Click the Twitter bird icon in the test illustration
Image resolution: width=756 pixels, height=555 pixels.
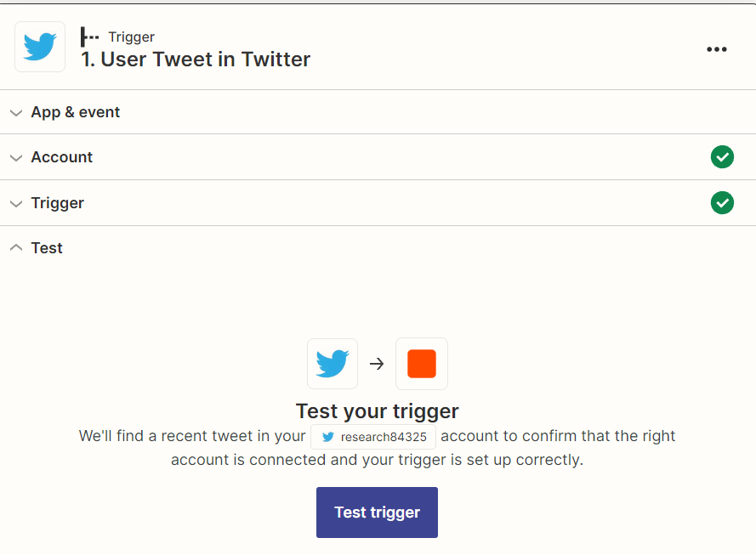click(333, 364)
